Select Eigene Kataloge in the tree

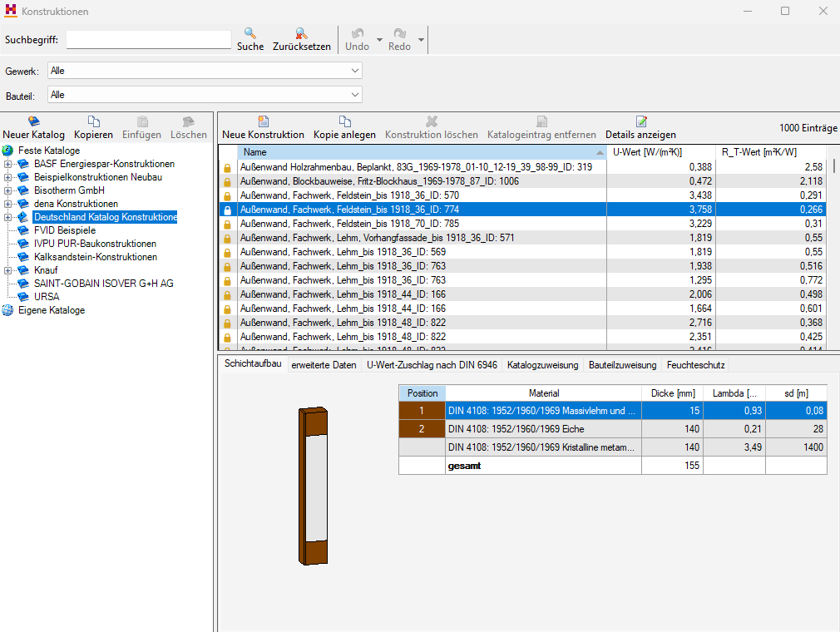(52, 310)
